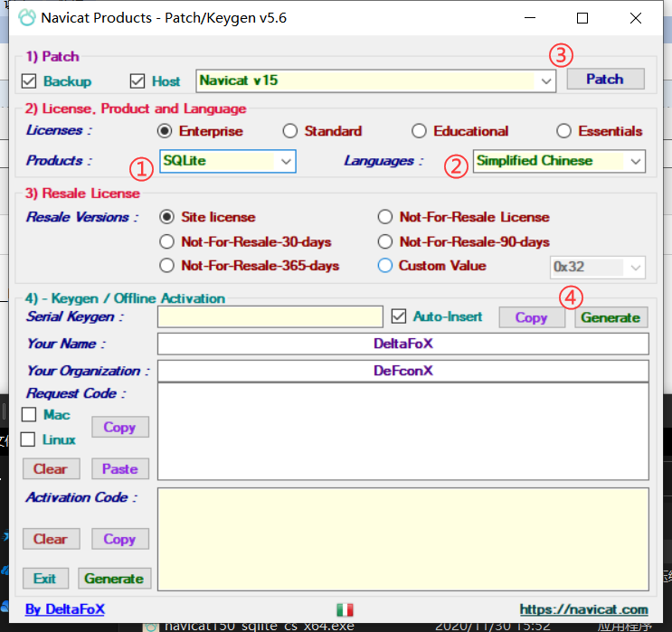The width and height of the screenshot is (672, 632).
Task: Toggle the Host checkbox
Action: click(137, 81)
